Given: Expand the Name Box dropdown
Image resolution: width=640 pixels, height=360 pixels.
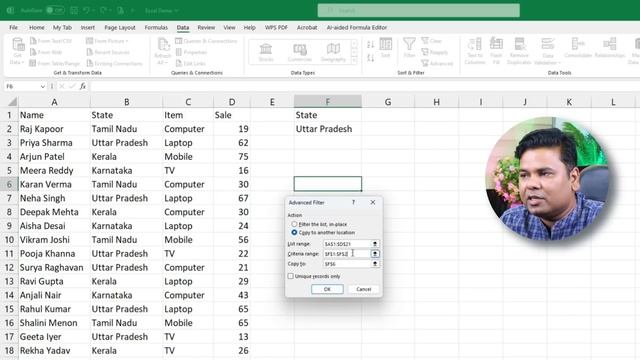Looking at the screenshot, I should point(42,87).
